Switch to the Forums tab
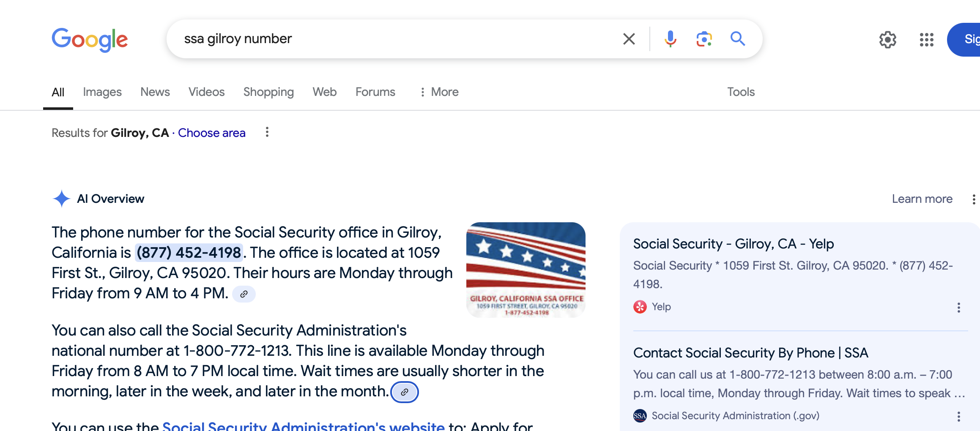This screenshot has width=980, height=431. (x=375, y=92)
